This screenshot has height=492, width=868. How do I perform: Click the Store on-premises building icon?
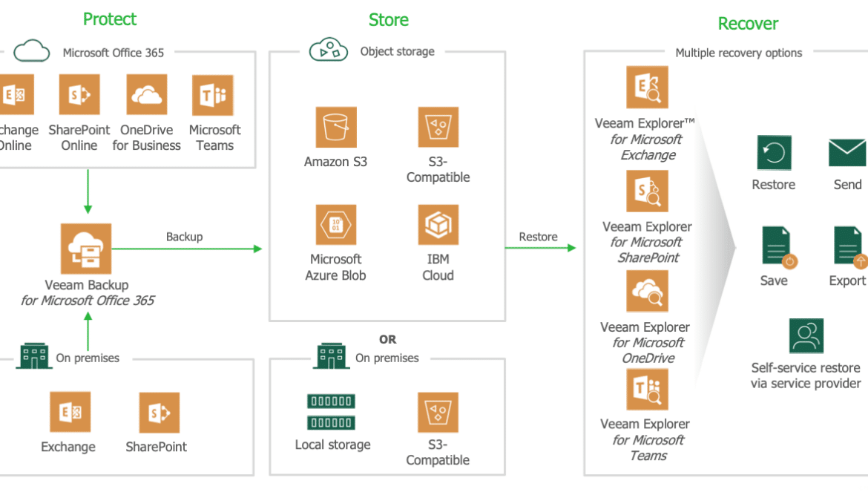331,356
